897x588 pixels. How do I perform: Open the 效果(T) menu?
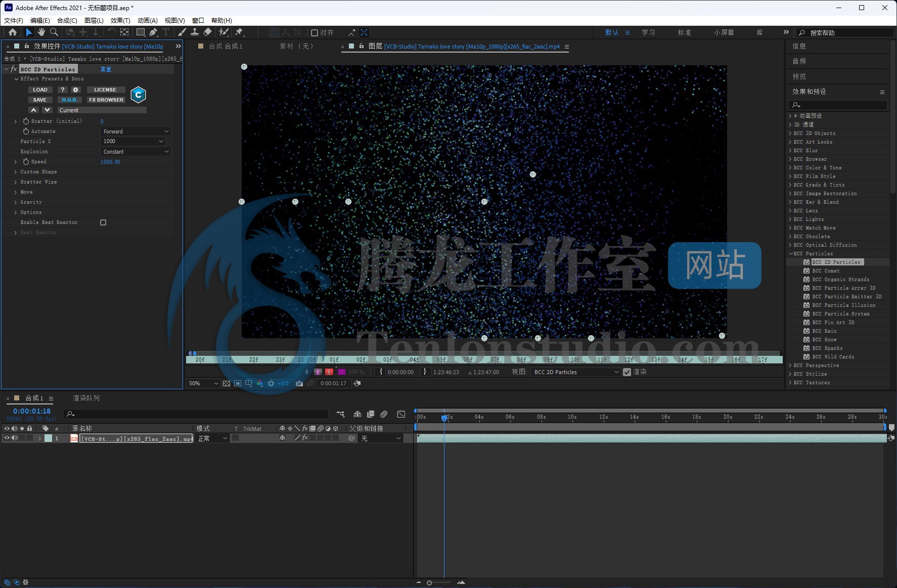tap(120, 21)
